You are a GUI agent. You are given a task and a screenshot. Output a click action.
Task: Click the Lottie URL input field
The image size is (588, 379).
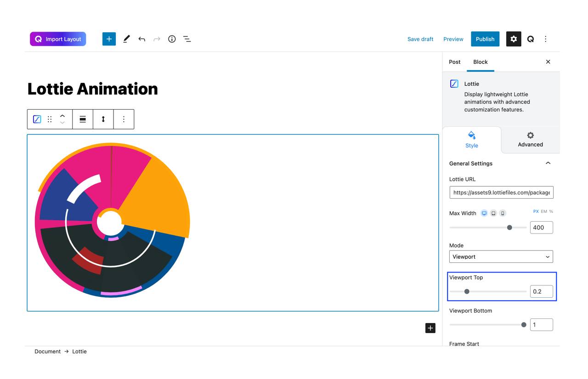click(x=501, y=192)
